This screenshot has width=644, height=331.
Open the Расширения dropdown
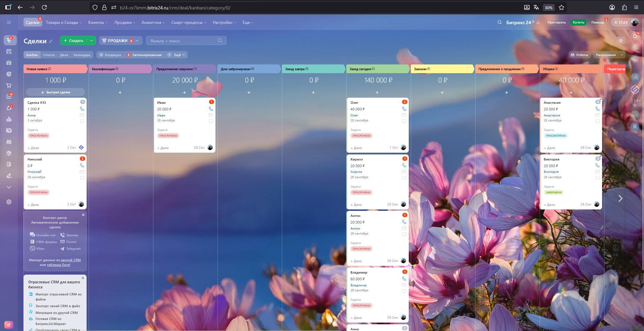609,55
